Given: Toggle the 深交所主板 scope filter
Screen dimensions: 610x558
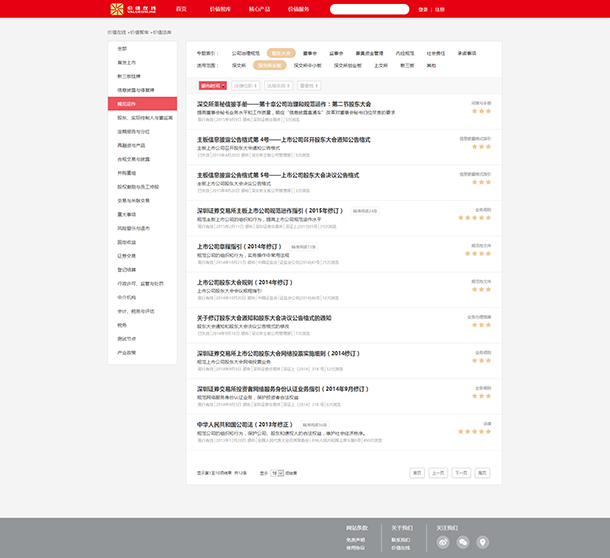Looking at the screenshot, I should [x=270, y=65].
